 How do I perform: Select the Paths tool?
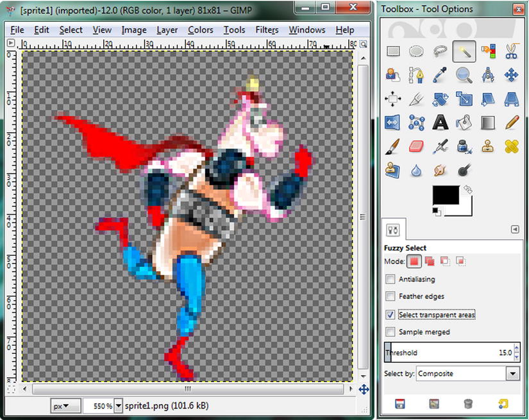tap(416, 75)
